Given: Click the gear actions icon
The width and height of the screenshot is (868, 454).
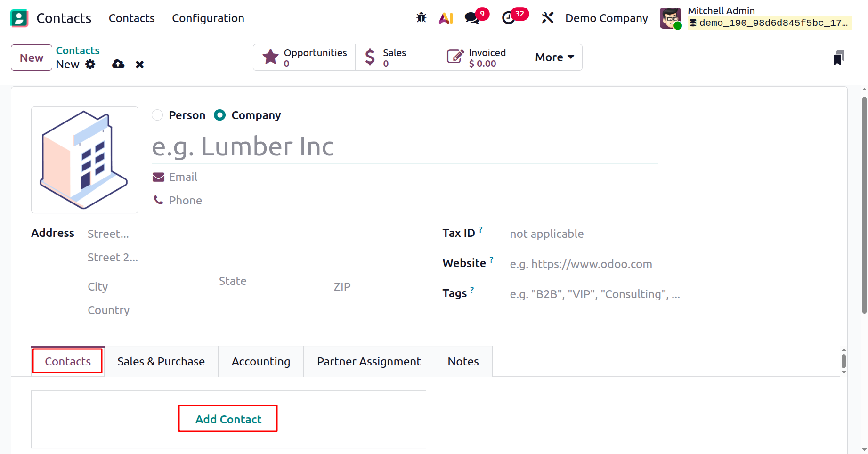Looking at the screenshot, I should coord(90,65).
